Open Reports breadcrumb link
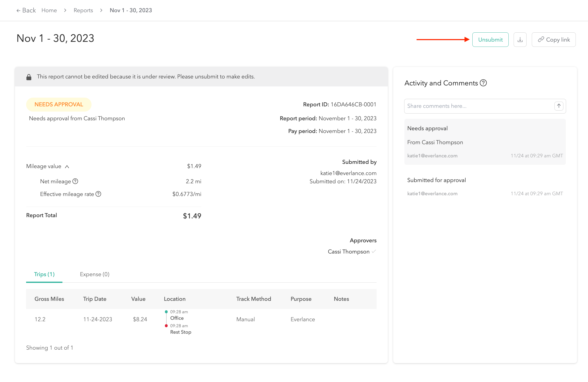The image size is (588, 382). [x=83, y=10]
